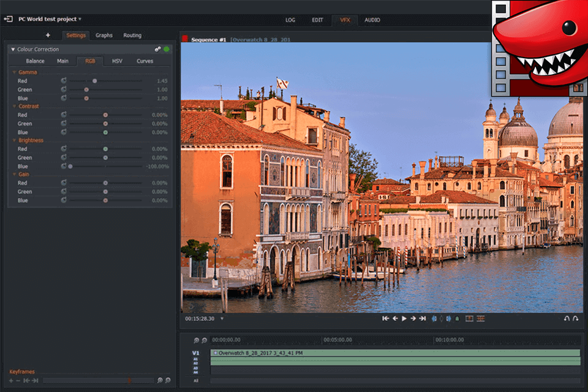Toggle Colour Correction effect green enable light

coord(167,49)
